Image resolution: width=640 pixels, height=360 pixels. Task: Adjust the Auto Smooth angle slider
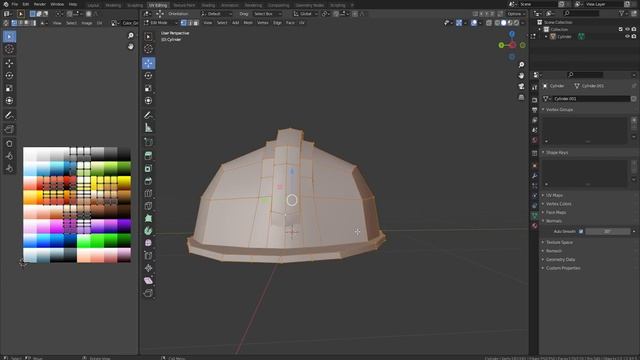pyautogui.click(x=608, y=231)
